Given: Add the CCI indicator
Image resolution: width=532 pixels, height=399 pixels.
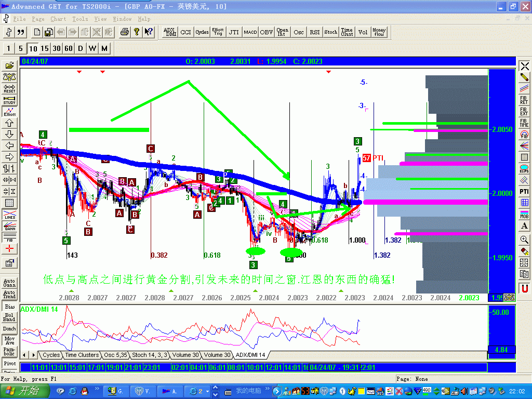Looking at the screenshot, I should click(185, 32).
